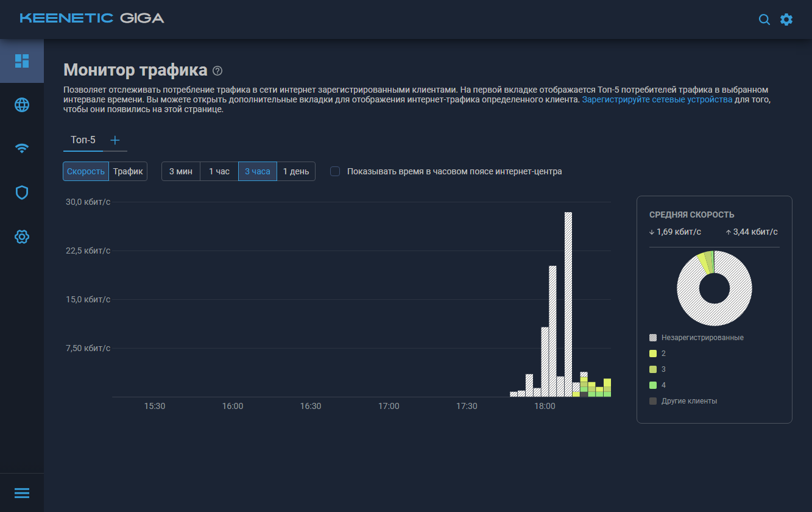Open the management gear section in sidebar

pyautogui.click(x=22, y=236)
